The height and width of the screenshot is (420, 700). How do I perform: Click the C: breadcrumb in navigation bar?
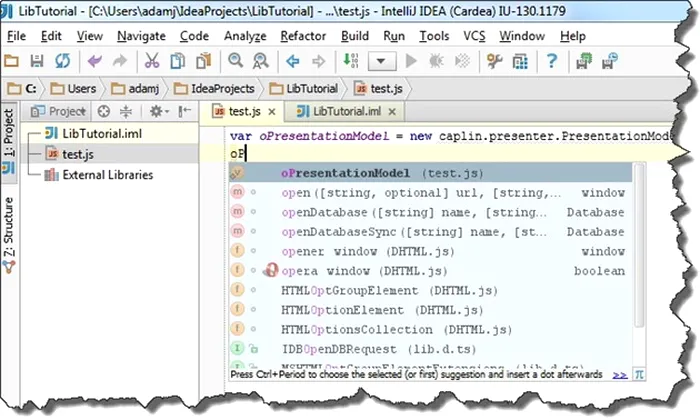22,89
